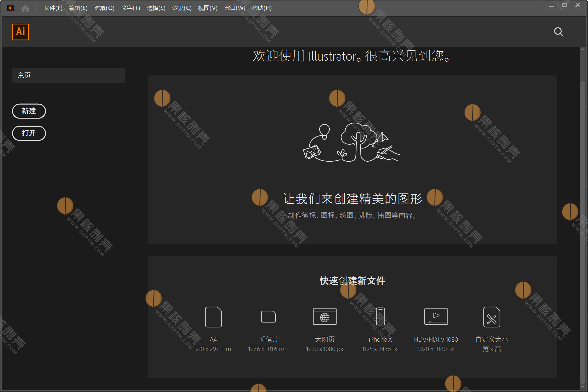The width and height of the screenshot is (588, 392).
Task: Select the iPhone X preset icon
Action: pyautogui.click(x=380, y=317)
